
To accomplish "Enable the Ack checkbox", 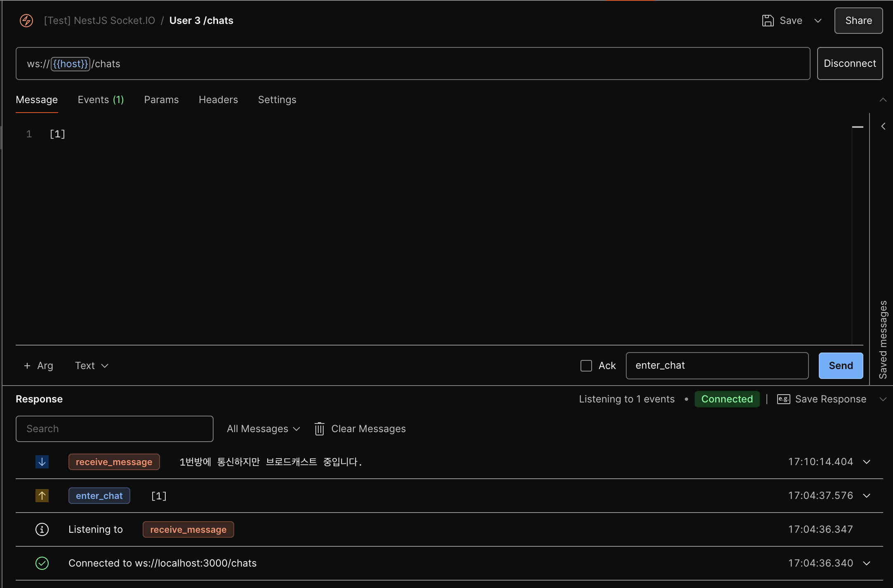I will click(x=586, y=366).
